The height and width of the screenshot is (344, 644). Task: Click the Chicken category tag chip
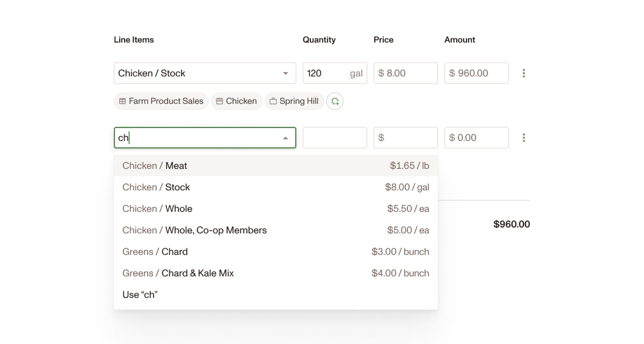click(x=236, y=101)
